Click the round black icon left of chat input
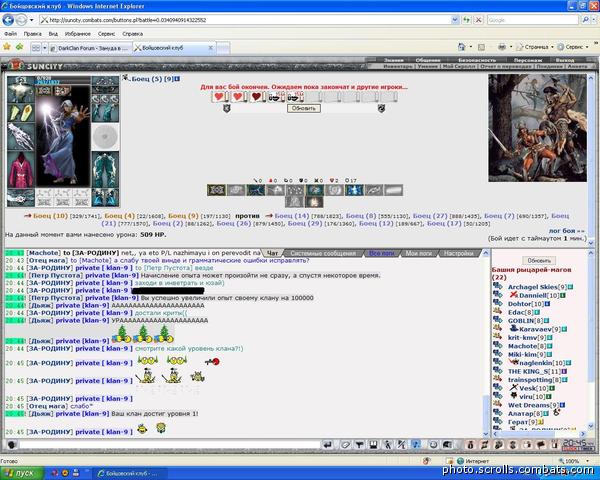Screen dimensions: 600x480 point(12,445)
